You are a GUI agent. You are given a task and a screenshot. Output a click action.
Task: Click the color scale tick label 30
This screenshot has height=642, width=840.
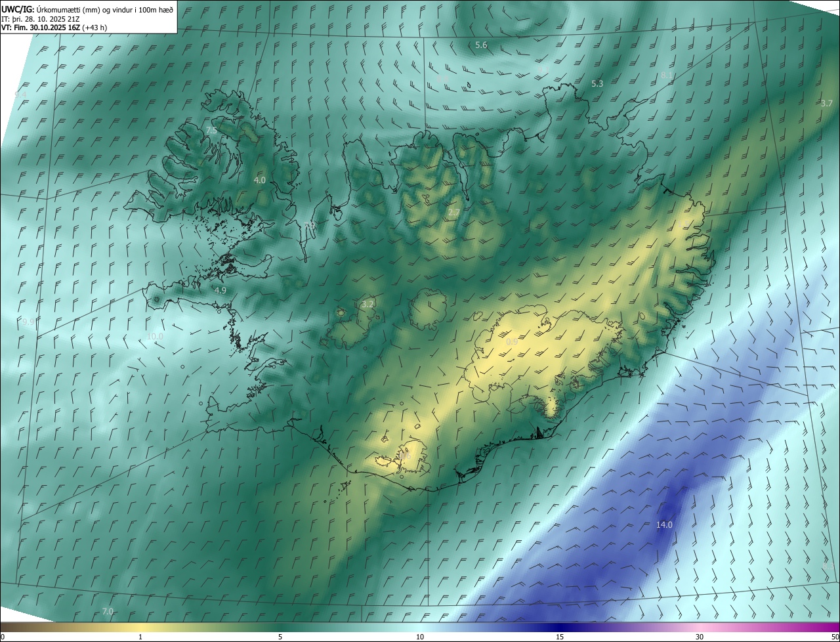(700, 637)
